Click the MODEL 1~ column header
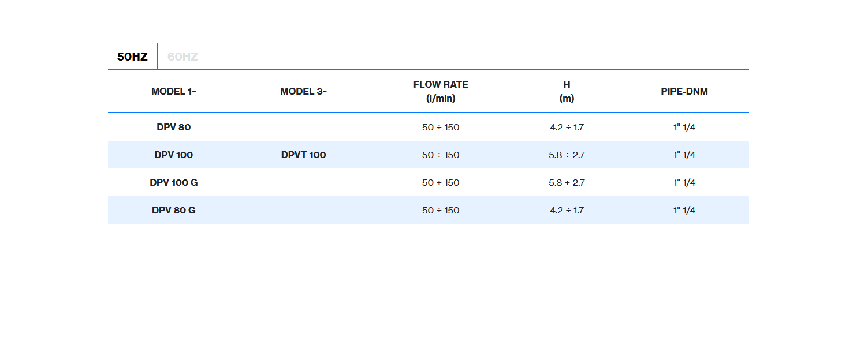The width and height of the screenshot is (868, 356). click(174, 91)
